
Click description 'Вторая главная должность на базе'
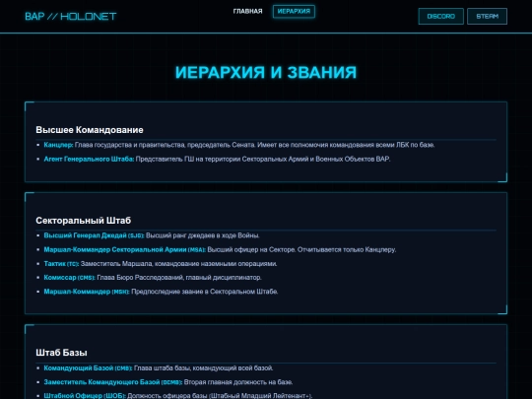[x=238, y=382]
